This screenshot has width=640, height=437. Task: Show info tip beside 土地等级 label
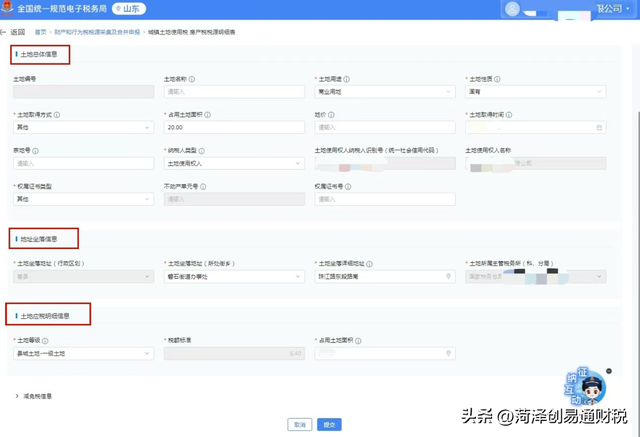click(45, 341)
